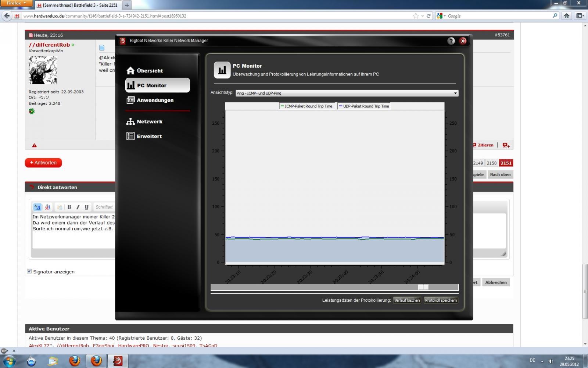
Task: Open AlexKL77 user link
Action: 40,346
